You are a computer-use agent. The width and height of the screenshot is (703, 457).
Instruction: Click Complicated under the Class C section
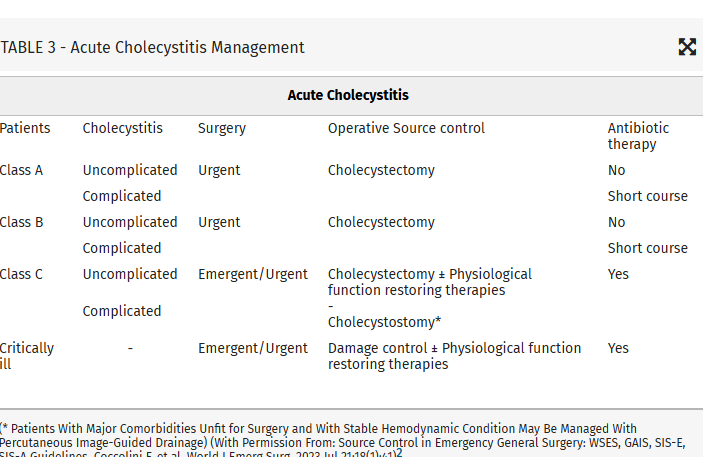tap(122, 311)
